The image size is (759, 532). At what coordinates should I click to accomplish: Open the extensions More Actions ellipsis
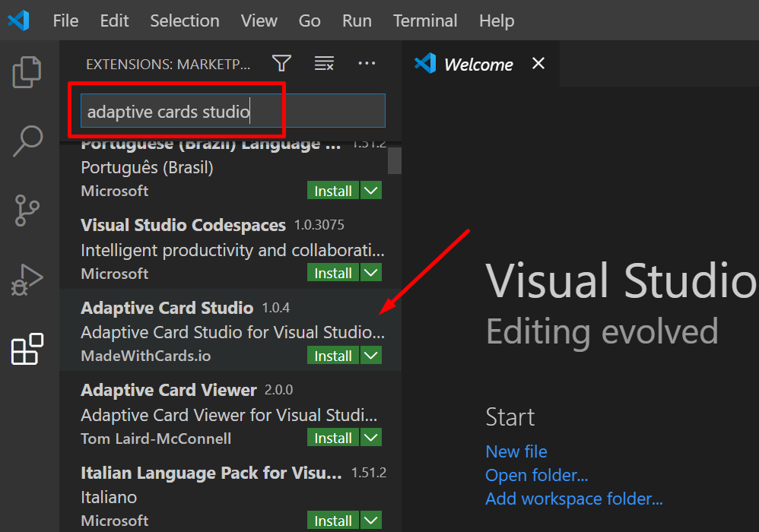coord(367,63)
